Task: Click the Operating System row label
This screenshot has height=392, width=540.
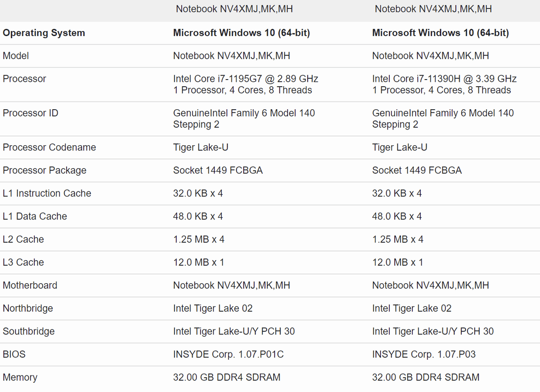Action: tap(44, 33)
